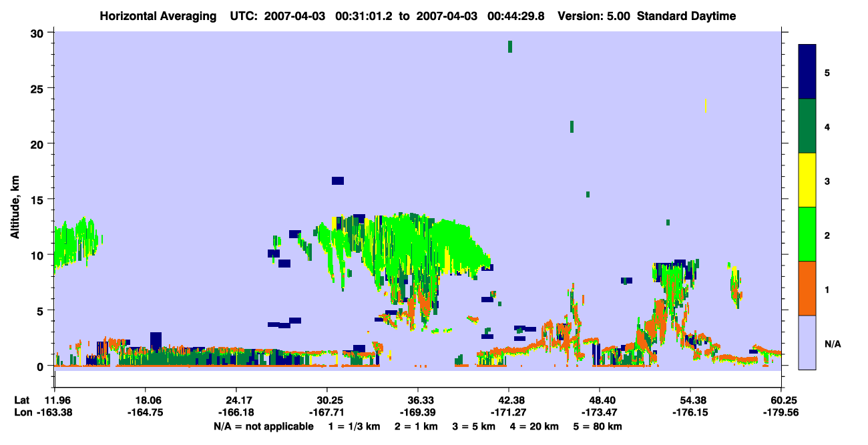Image resolution: width=868 pixels, height=445 pixels.
Task: Click longitude value -171.27
Action: pyautogui.click(x=509, y=413)
